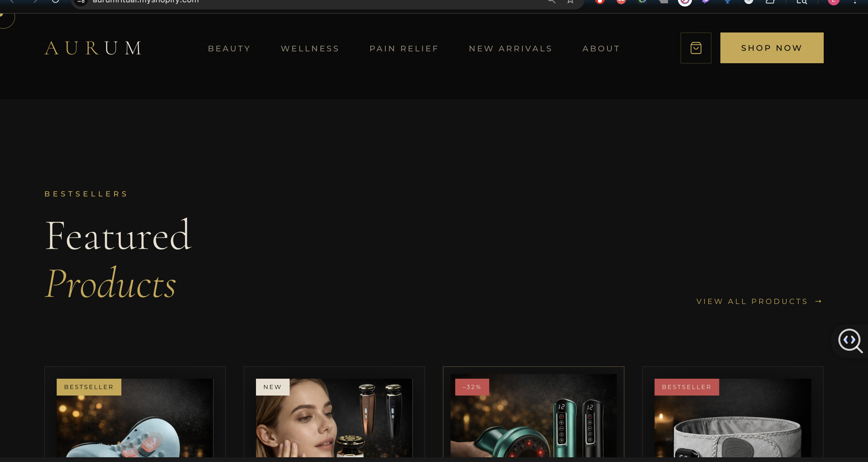
Task: Open the NEW ARRIVALS navigation item
Action: pos(510,48)
